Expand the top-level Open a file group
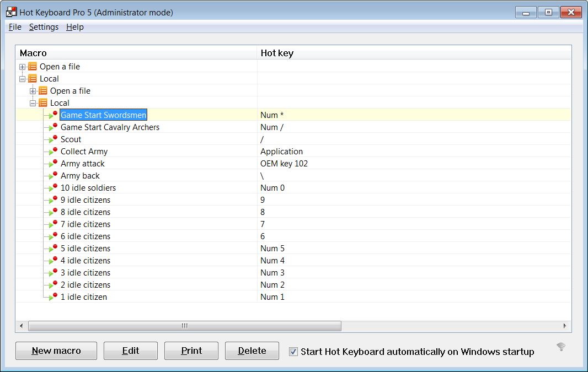Image resolution: width=588 pixels, height=372 pixels. click(23, 67)
